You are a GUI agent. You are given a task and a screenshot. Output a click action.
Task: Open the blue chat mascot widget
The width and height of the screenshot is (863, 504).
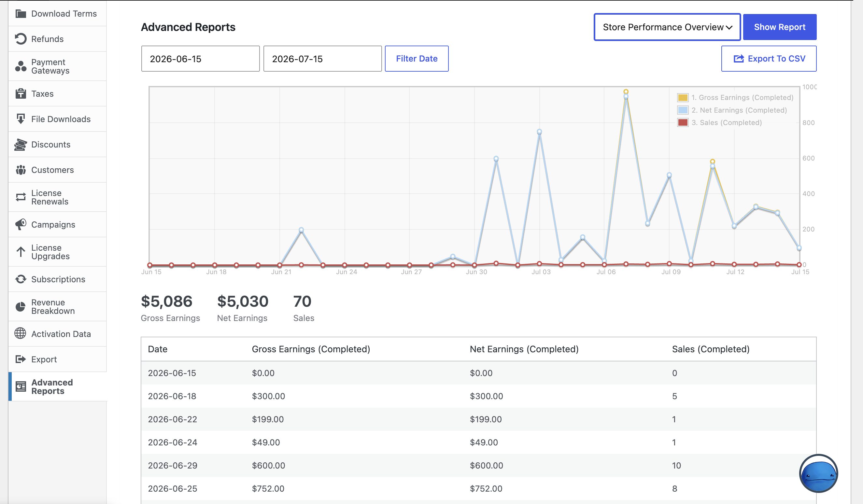click(818, 473)
